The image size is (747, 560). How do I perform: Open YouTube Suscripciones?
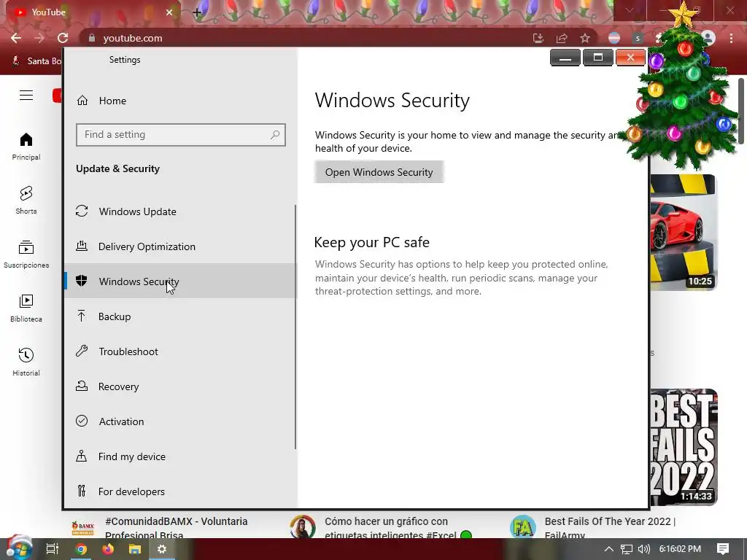click(x=26, y=254)
